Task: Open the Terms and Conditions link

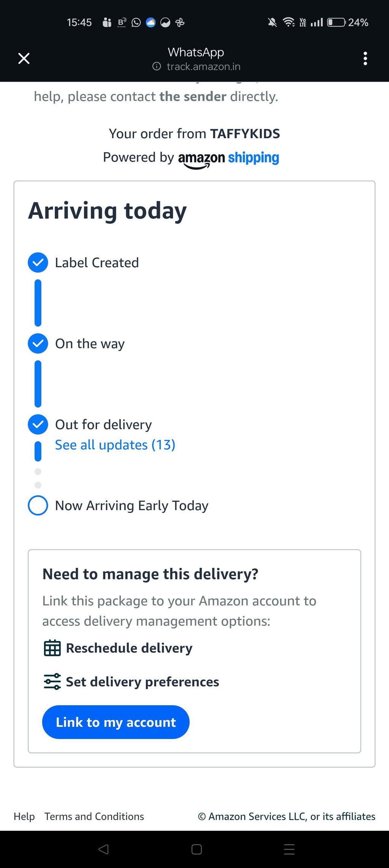Action: [x=94, y=816]
